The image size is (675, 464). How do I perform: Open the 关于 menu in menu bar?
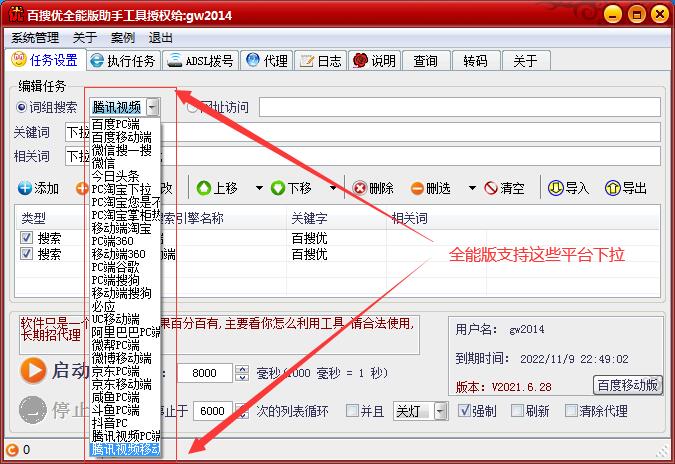[85, 38]
